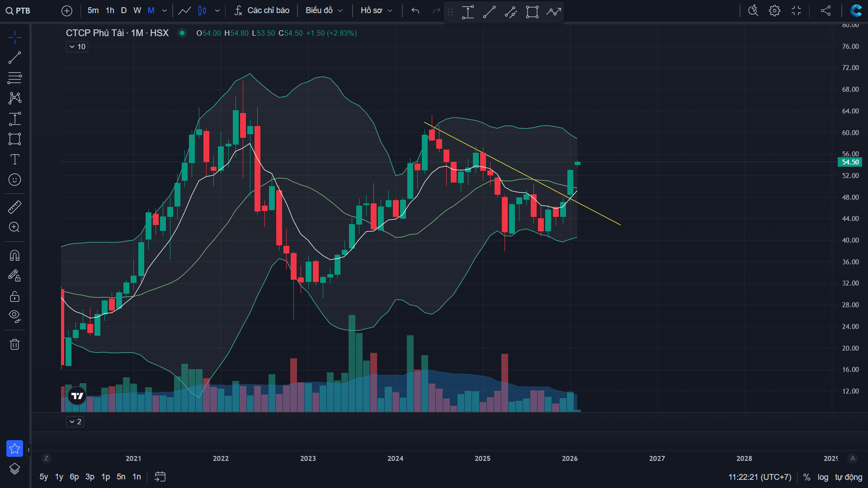Expand the timeframe interval dropdown arrow

coord(165,10)
